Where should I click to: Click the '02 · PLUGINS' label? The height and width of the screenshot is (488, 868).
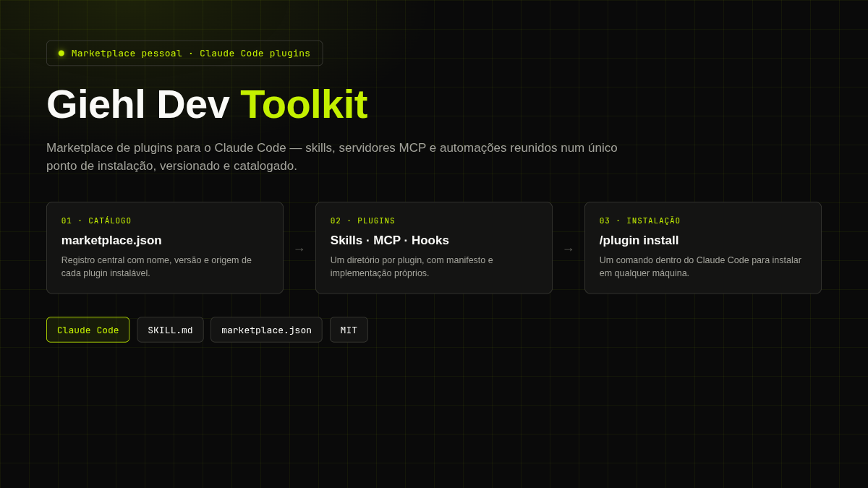pyautogui.click(x=363, y=221)
